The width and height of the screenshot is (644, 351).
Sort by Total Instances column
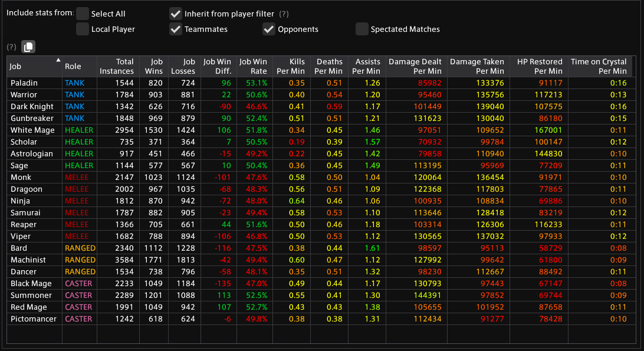pos(116,66)
